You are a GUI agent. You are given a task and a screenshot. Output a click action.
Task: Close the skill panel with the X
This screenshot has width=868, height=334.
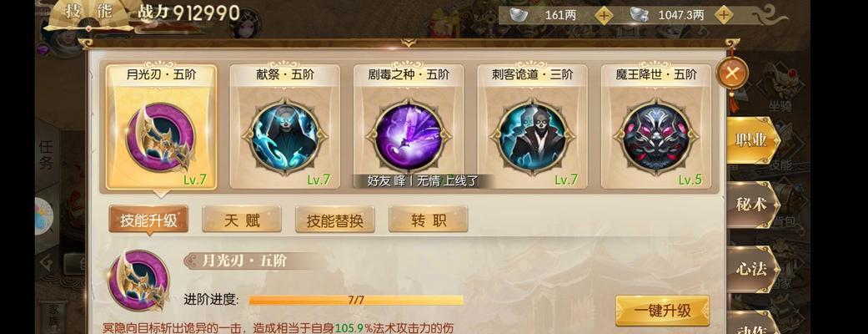point(732,73)
